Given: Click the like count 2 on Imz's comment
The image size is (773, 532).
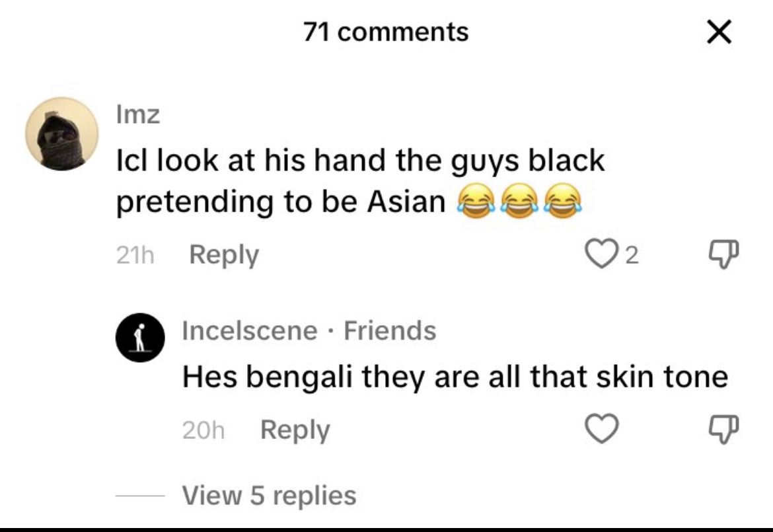Looking at the screenshot, I should tap(632, 255).
